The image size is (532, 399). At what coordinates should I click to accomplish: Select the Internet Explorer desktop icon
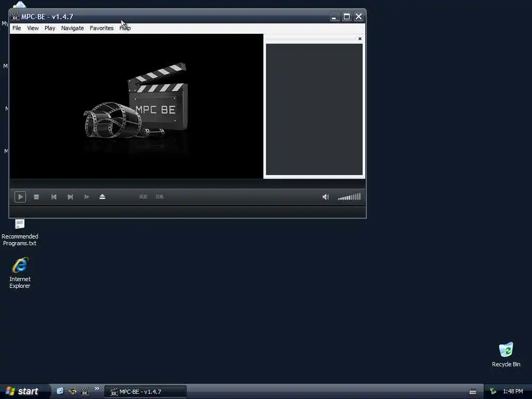[20, 273]
